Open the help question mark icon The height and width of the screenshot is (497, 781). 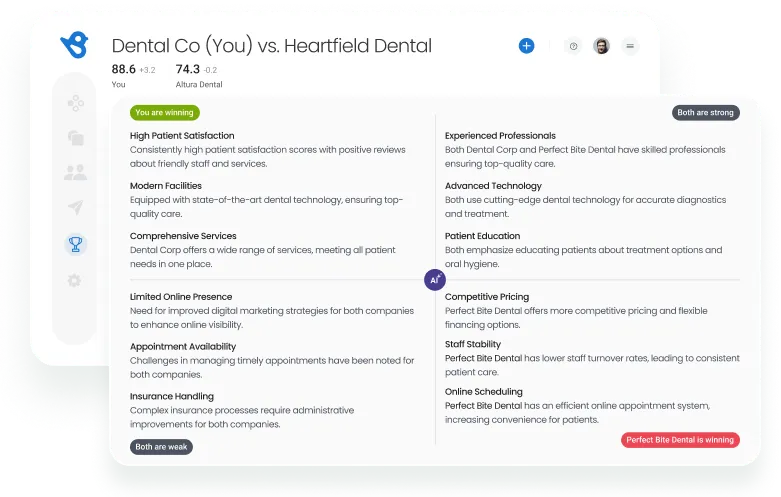[573, 46]
